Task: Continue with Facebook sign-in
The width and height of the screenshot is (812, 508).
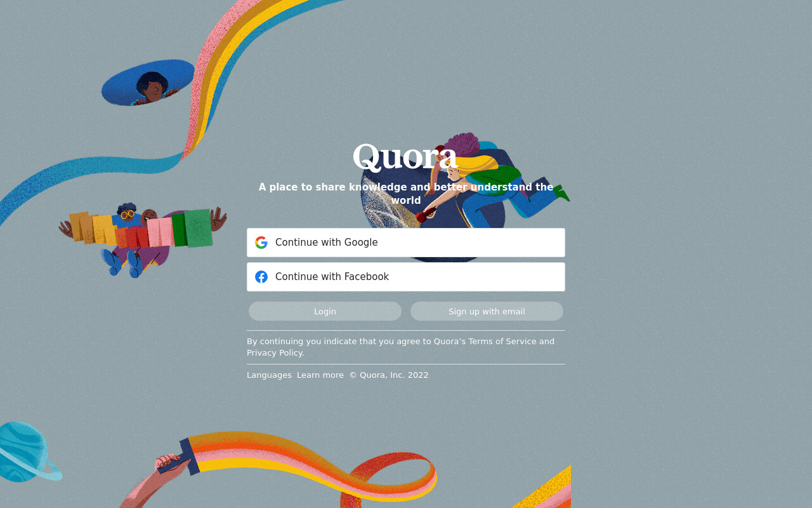Action: (x=406, y=277)
